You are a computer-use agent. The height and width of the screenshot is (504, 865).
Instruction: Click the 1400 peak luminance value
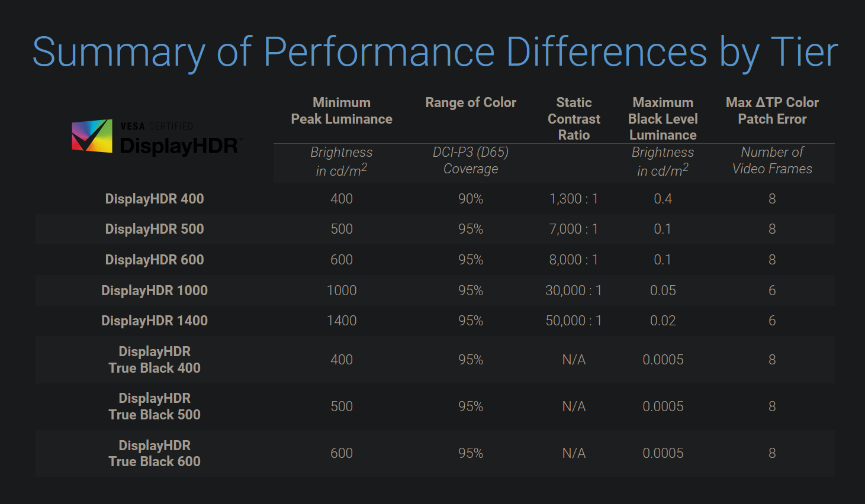342,321
